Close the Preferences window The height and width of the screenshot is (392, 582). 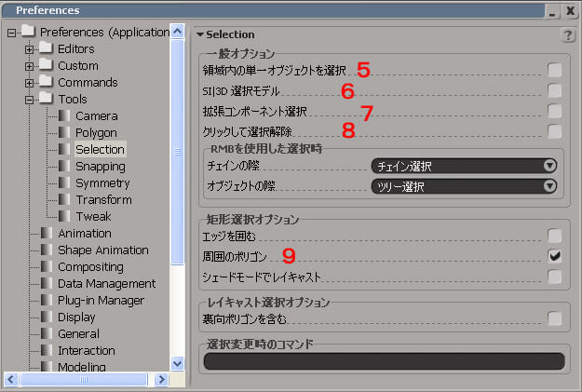point(571,11)
